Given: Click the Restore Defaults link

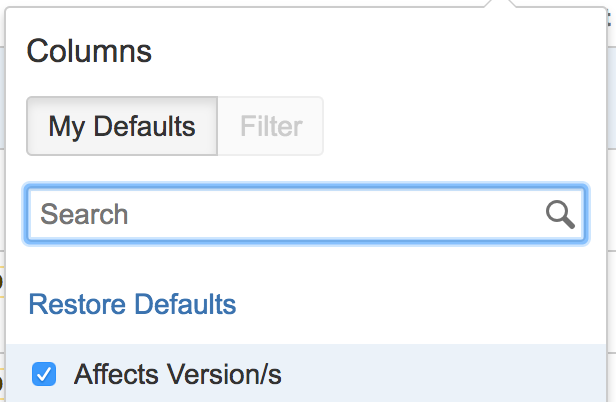Looking at the screenshot, I should click(x=132, y=304).
